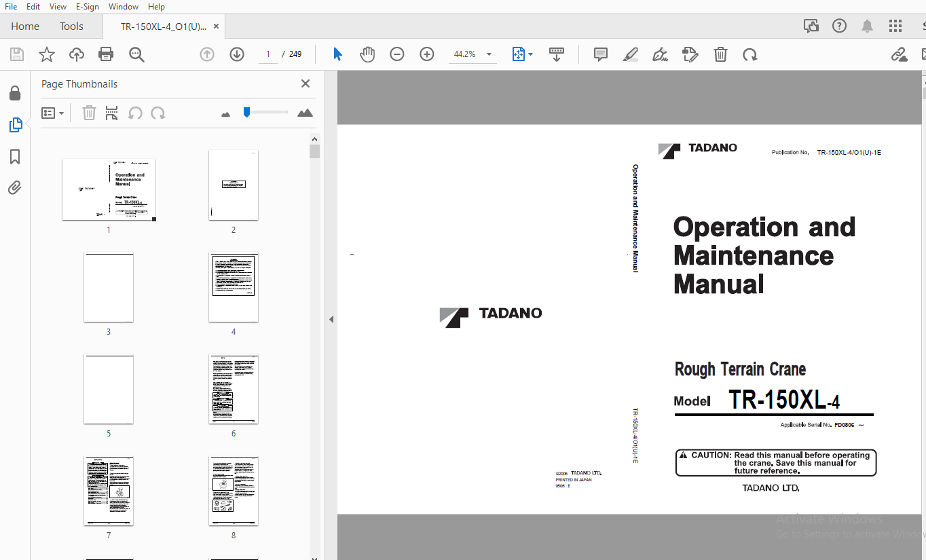Click the 'Rough Terrain Crane' text
Image resolution: width=926 pixels, height=560 pixels.
coord(740,369)
